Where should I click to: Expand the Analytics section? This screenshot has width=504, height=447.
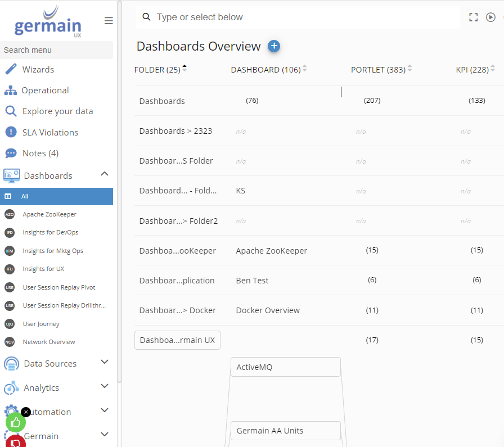[104, 386]
